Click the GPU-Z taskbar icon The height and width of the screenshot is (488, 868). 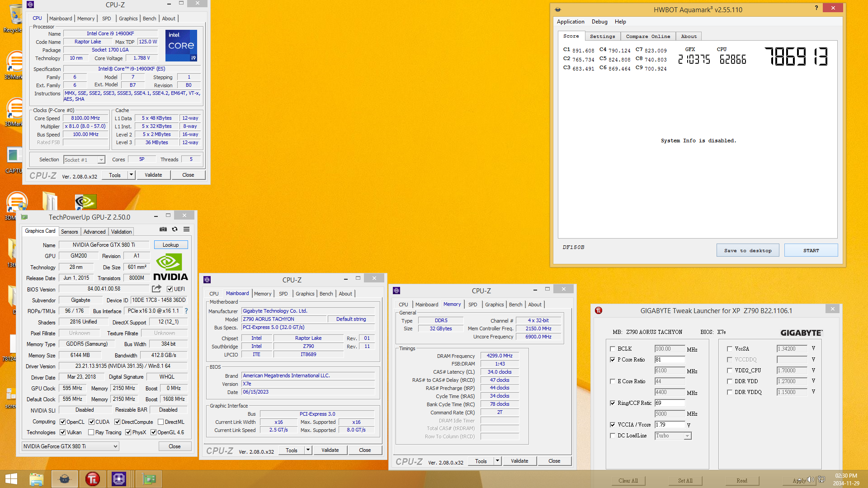tap(149, 479)
